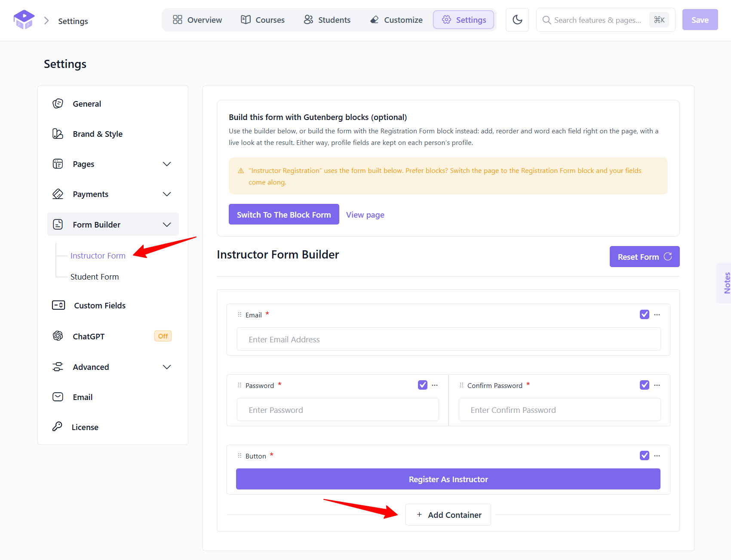731x560 pixels.
Task: Uncheck the Password field checkbox
Action: pyautogui.click(x=423, y=385)
